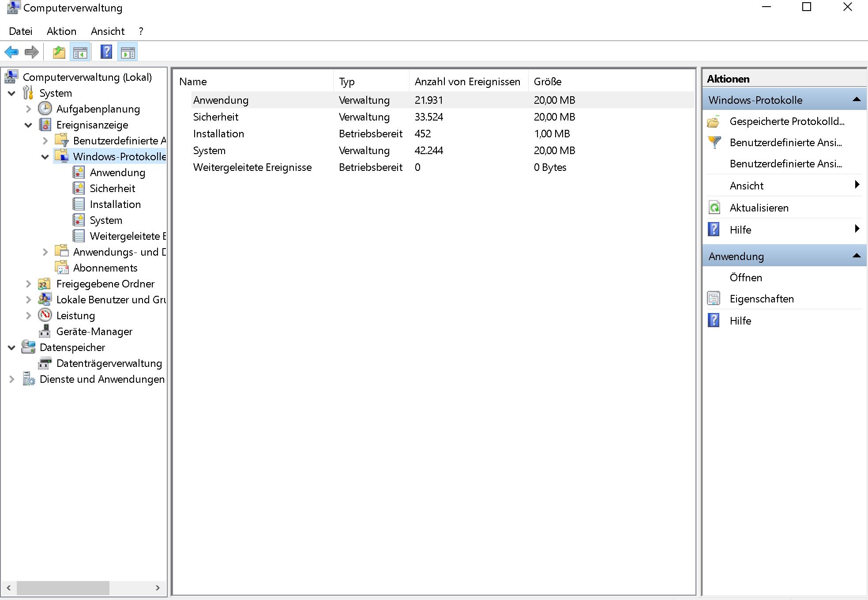Click the Name column header
868x600 pixels.
click(254, 82)
